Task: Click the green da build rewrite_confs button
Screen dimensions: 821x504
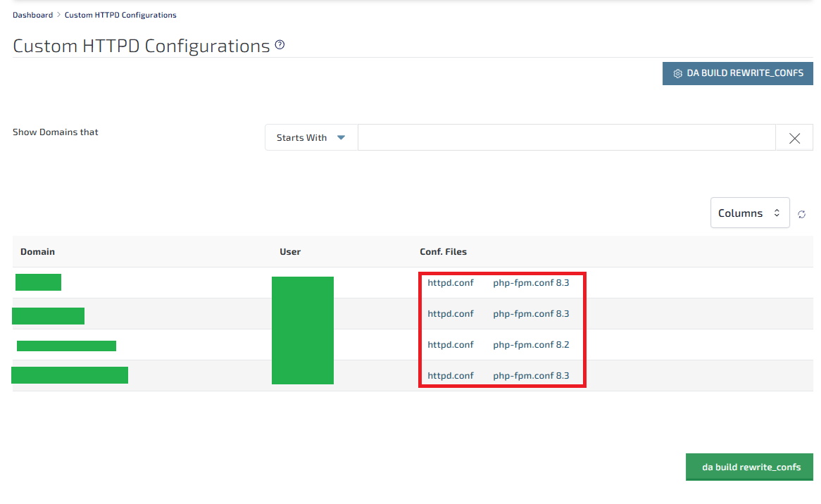Action: pos(749,467)
